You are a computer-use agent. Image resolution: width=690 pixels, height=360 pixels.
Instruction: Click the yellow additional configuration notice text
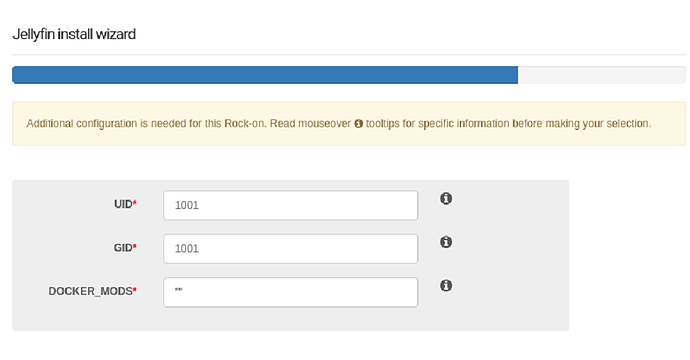[x=338, y=124]
